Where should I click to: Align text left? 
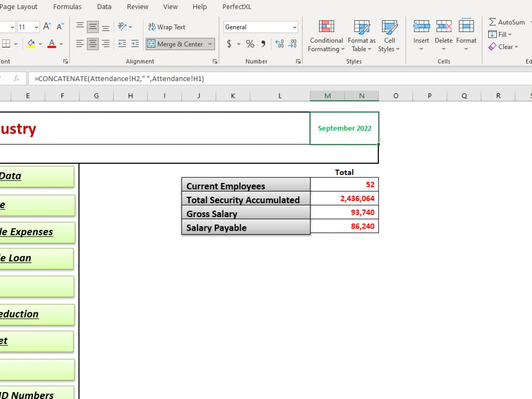pyautogui.click(x=80, y=44)
